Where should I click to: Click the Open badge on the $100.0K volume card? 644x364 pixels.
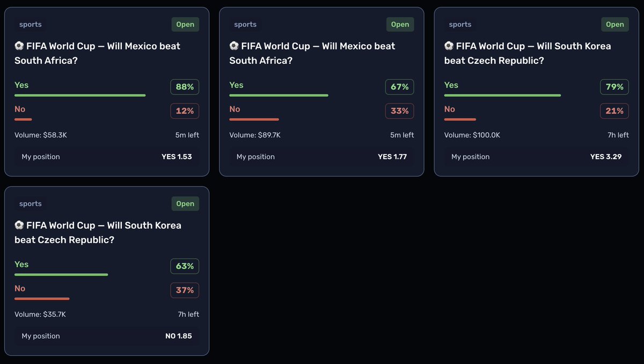click(x=614, y=24)
